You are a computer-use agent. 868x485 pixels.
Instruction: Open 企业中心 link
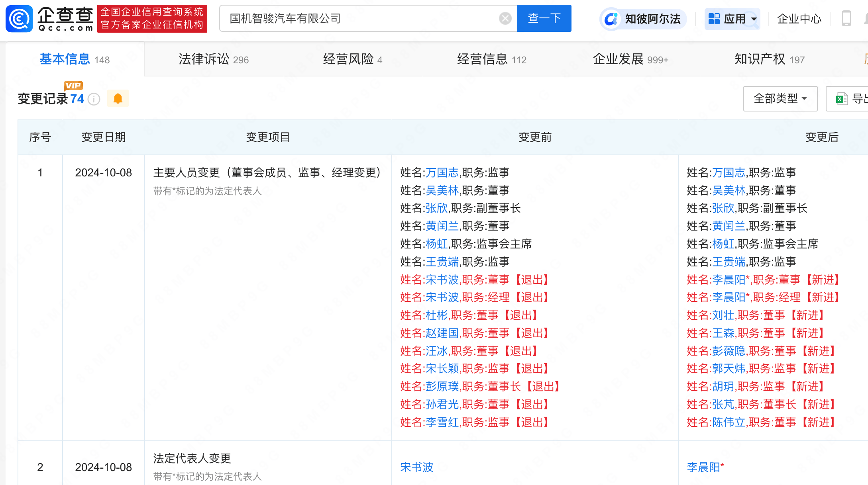tap(799, 19)
